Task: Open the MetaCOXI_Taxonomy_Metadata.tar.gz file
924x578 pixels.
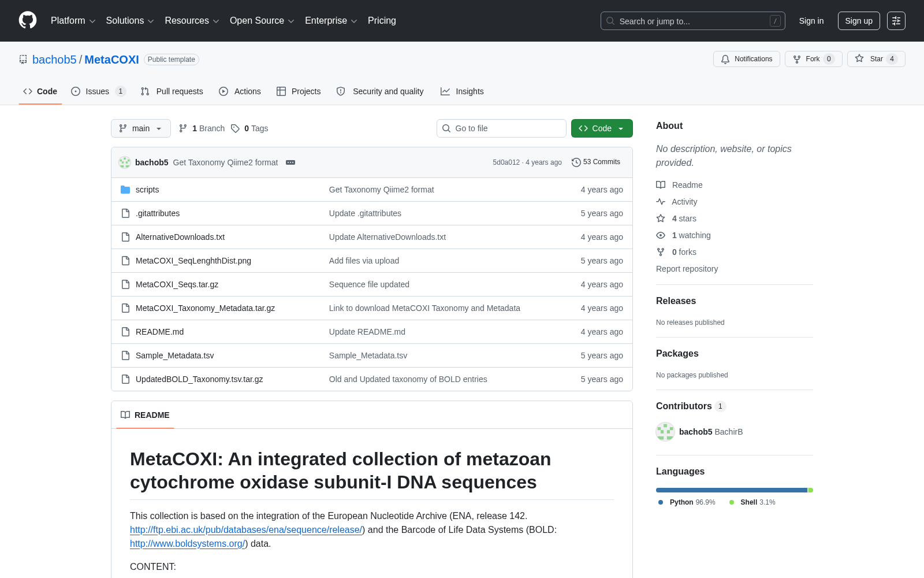Action: pyautogui.click(x=205, y=308)
